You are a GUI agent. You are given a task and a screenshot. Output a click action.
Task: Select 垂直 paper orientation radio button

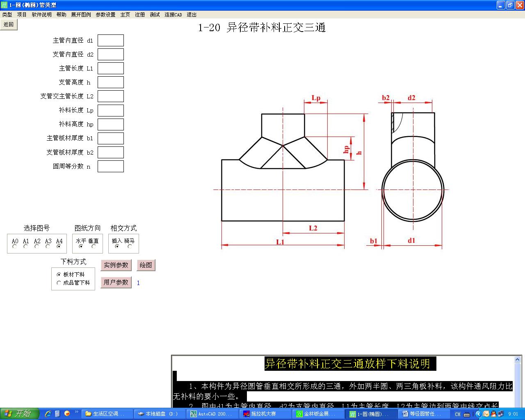pyautogui.click(x=94, y=247)
